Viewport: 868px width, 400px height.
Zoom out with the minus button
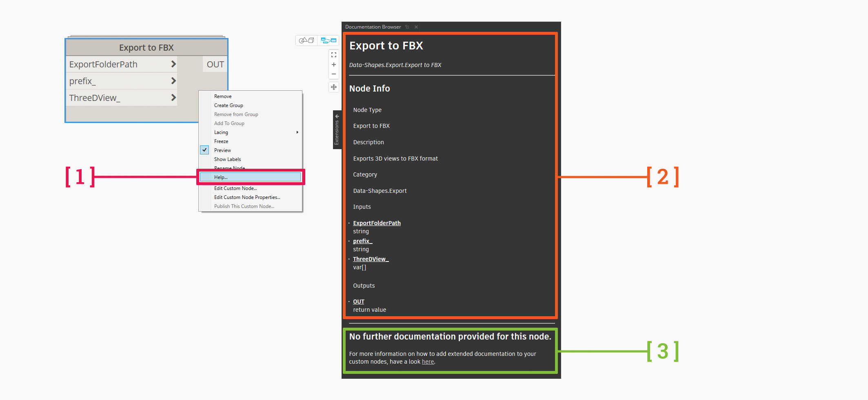click(334, 74)
